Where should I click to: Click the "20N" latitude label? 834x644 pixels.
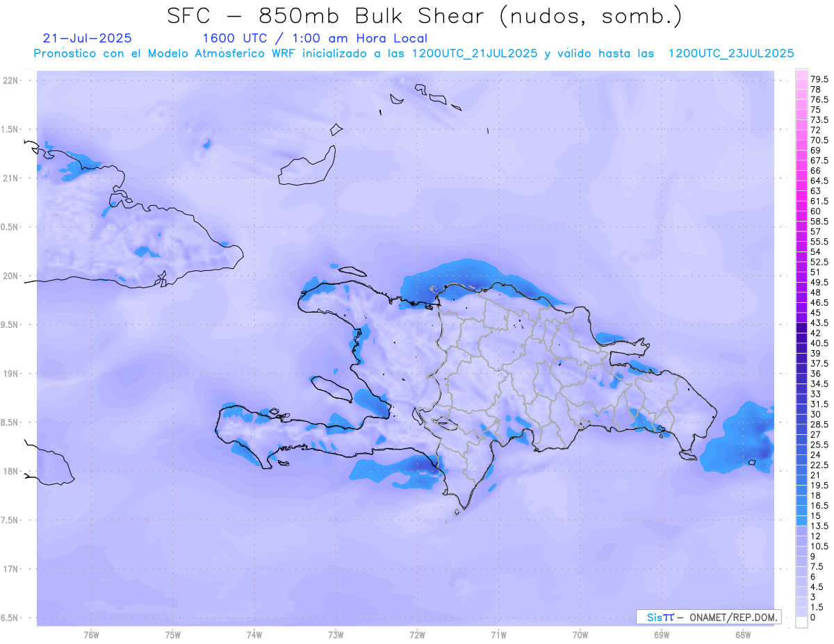[12, 276]
